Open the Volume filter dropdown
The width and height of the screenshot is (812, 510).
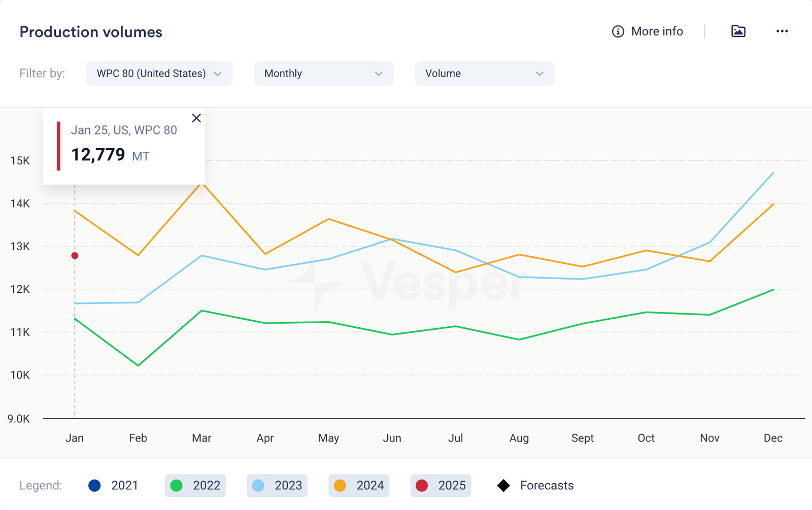coord(484,74)
